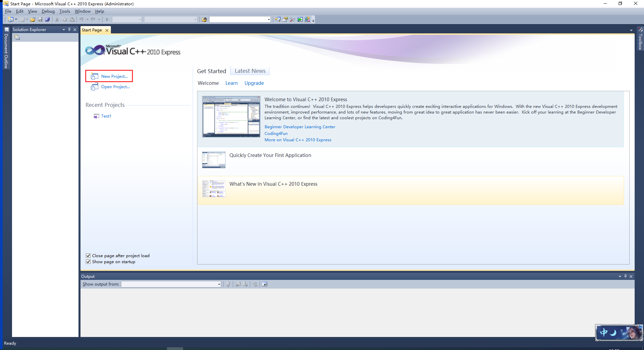Screen dimensions: 644x350
Task: Click the Save toolbar icon
Action: click(x=40, y=19)
